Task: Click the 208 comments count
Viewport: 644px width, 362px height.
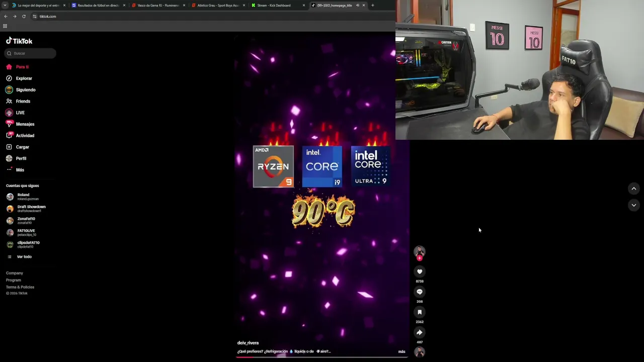Action: pyautogui.click(x=420, y=301)
